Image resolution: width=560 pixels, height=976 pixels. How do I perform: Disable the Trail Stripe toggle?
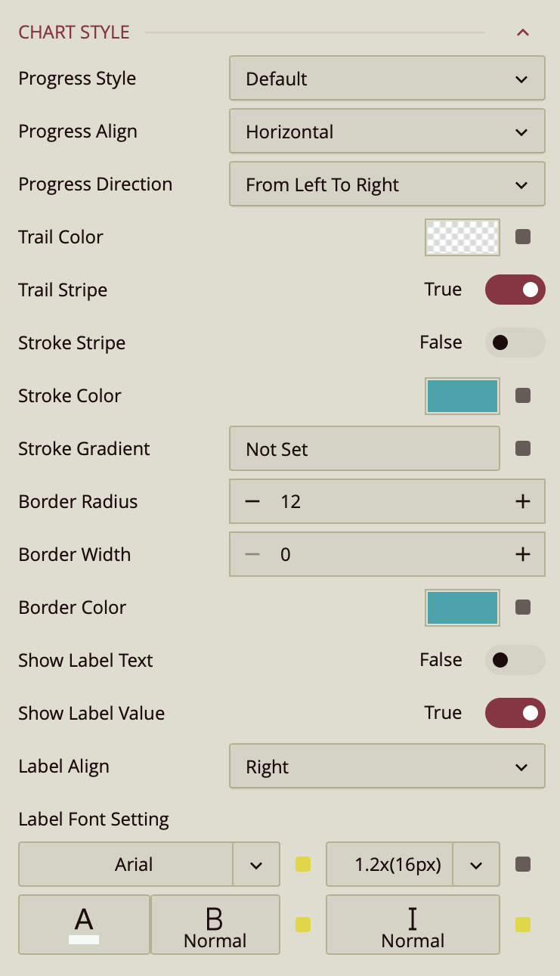515,290
